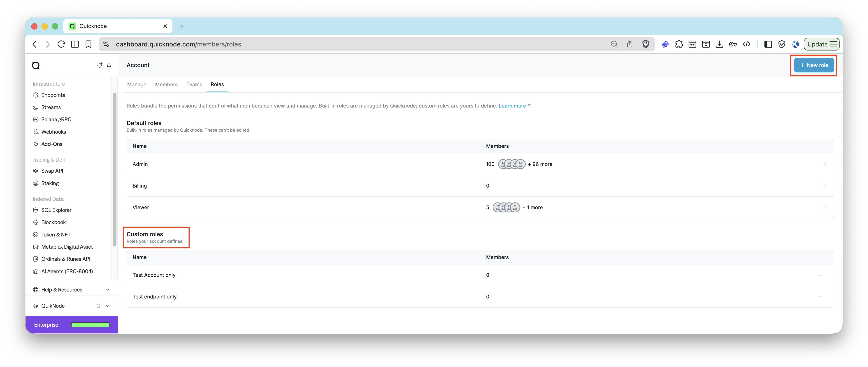The width and height of the screenshot is (868, 367).
Task: Click the Test endpoint only role
Action: click(x=154, y=297)
